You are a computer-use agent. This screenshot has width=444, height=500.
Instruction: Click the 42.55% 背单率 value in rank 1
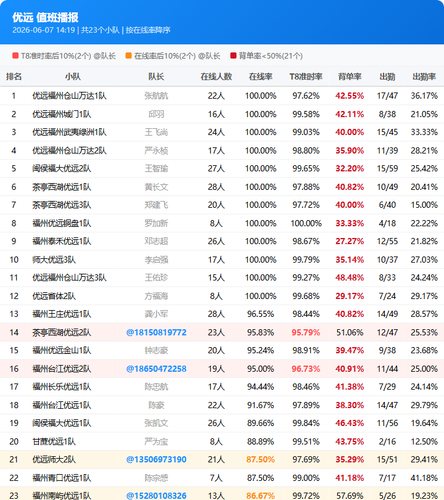pos(350,96)
